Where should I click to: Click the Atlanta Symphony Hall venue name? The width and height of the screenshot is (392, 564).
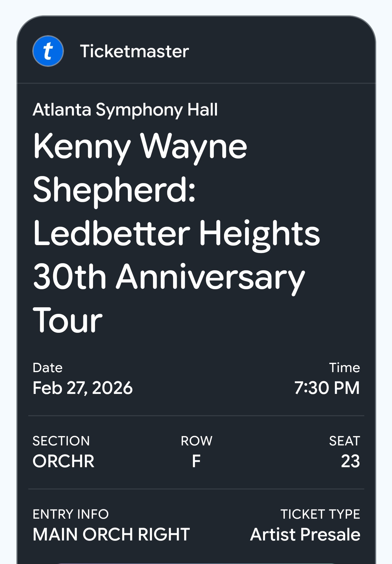tap(125, 110)
